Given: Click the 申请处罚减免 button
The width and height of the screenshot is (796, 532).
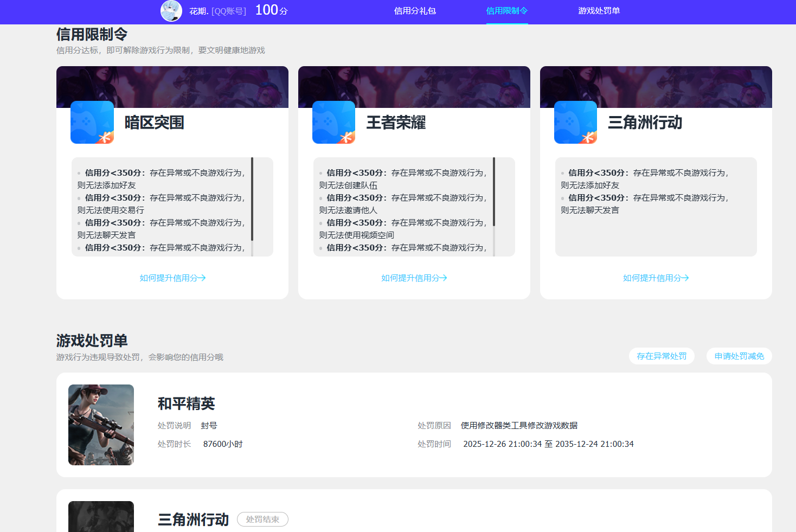Looking at the screenshot, I should coord(739,356).
